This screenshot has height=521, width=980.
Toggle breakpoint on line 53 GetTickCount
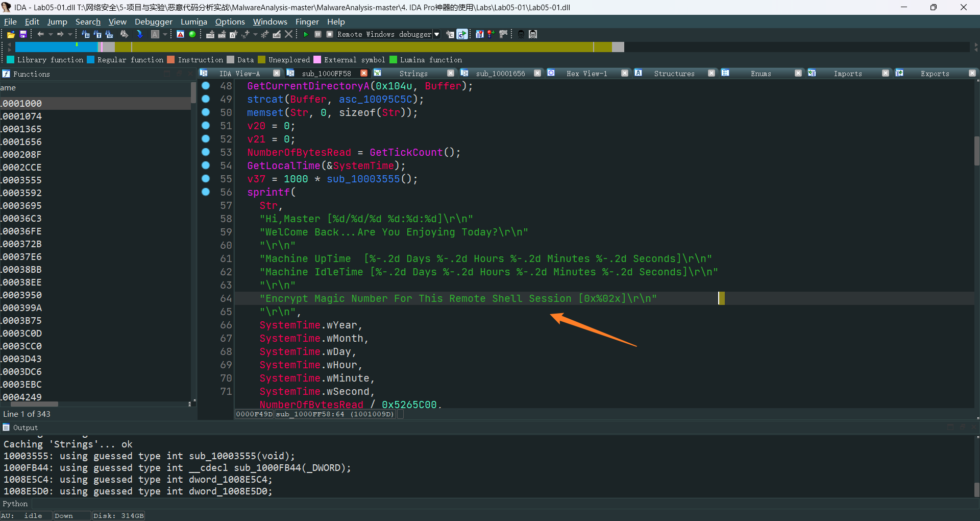206,152
